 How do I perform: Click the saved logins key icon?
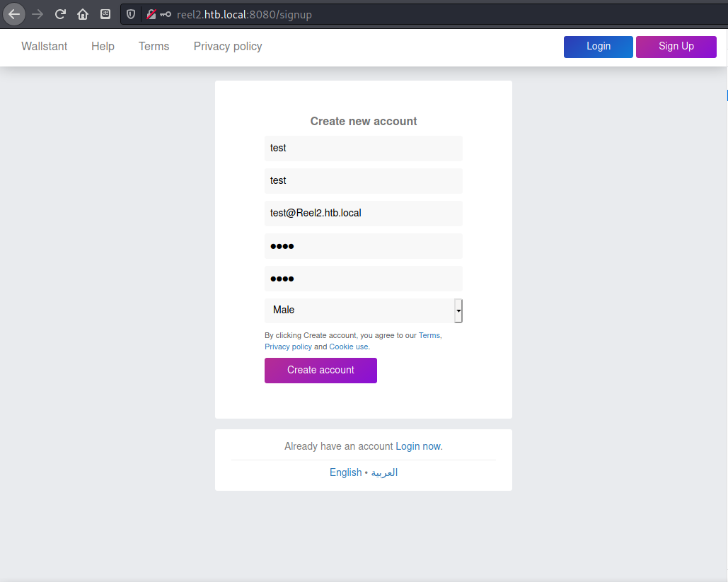coord(165,14)
